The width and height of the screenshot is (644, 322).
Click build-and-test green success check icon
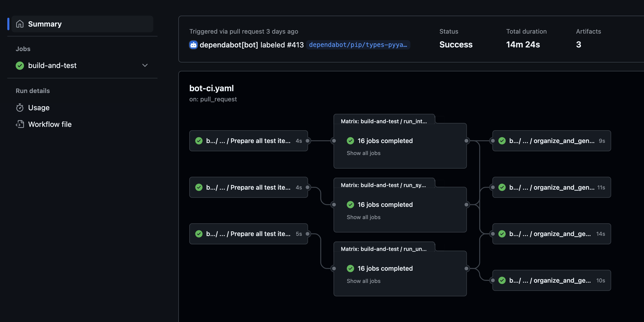tap(20, 65)
